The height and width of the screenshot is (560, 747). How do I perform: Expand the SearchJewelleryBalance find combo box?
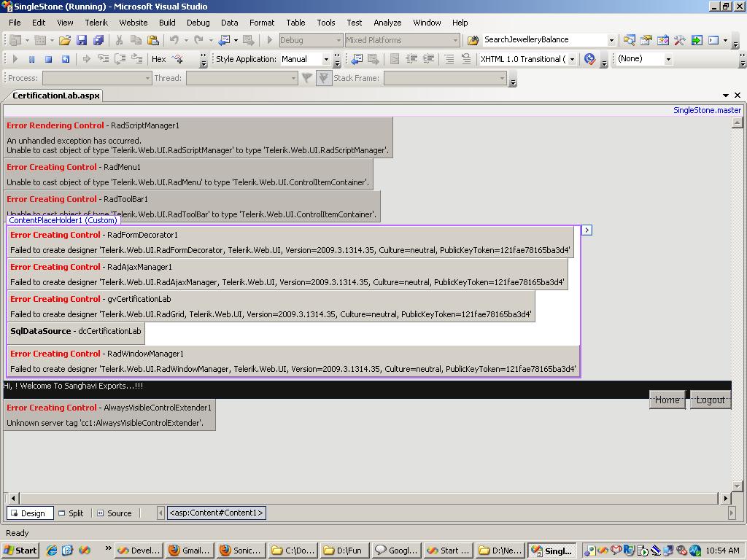[611, 40]
